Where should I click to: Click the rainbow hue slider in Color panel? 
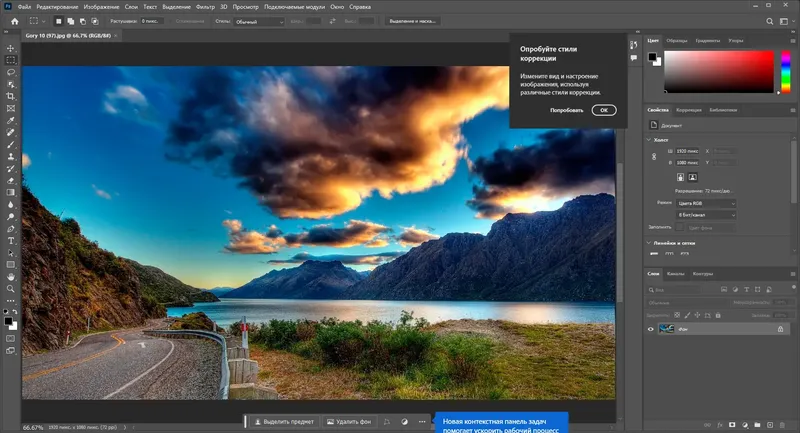click(x=785, y=70)
